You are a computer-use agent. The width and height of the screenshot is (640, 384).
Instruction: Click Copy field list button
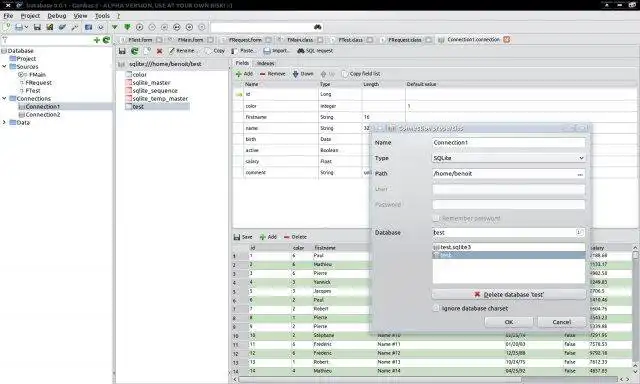(x=361, y=74)
